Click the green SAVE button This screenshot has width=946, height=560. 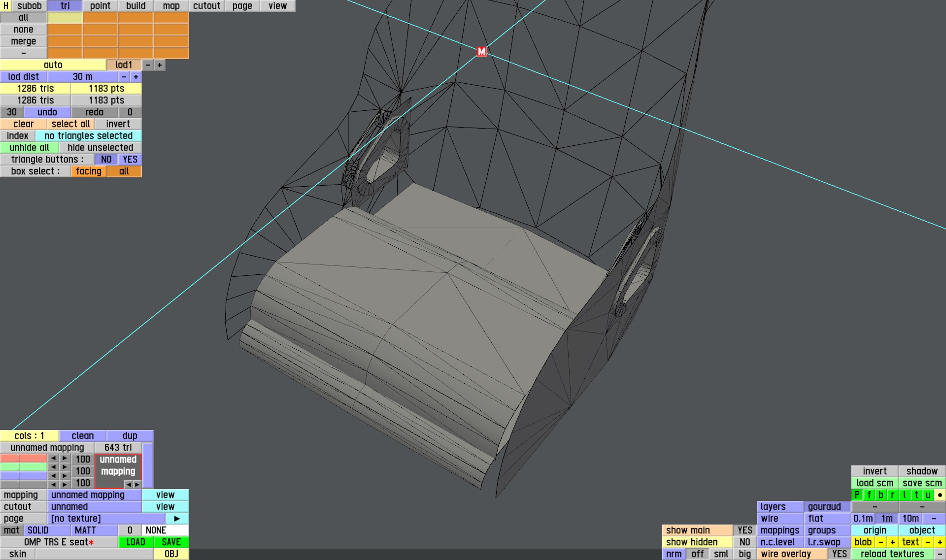point(171,542)
